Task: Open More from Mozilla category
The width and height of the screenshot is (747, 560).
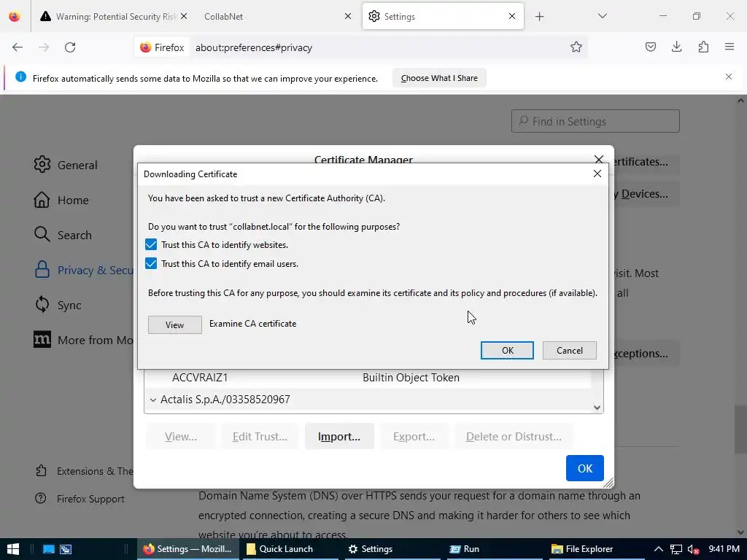Action: click(83, 340)
